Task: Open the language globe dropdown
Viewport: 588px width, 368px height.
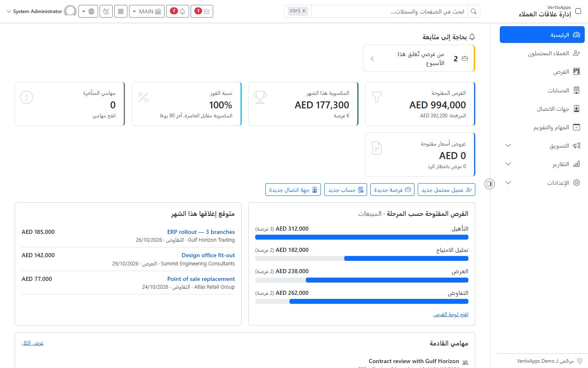Action: coord(88,11)
